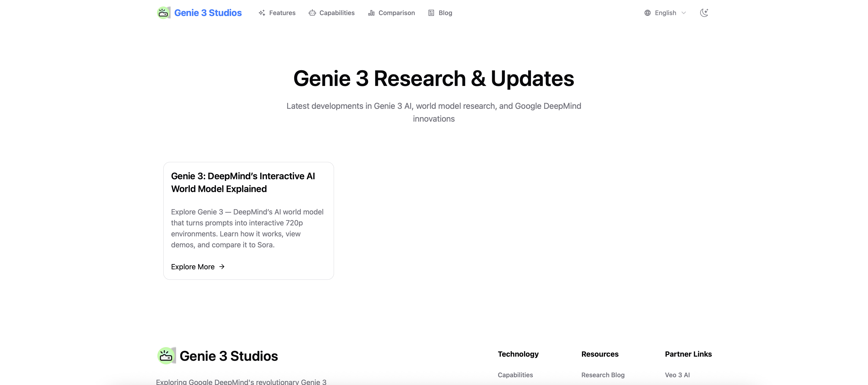The height and width of the screenshot is (385, 868).
Task: Click the bar chart icon beside Comparison
Action: (x=371, y=13)
